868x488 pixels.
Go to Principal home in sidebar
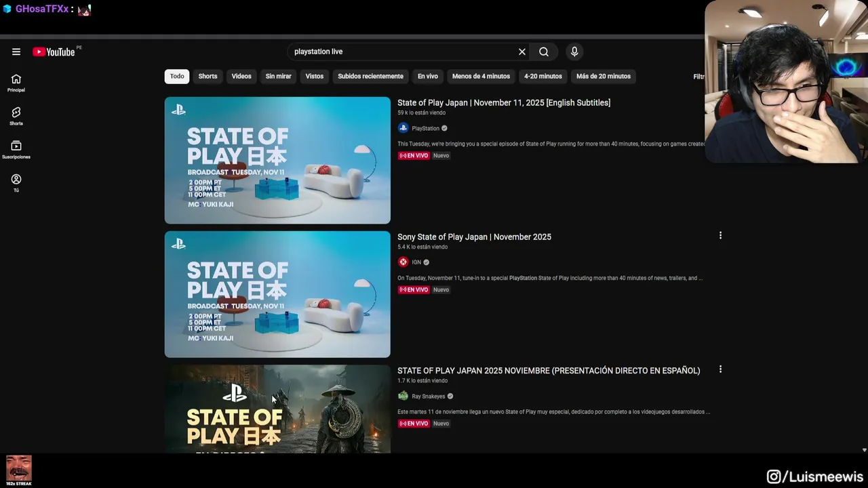click(x=16, y=83)
